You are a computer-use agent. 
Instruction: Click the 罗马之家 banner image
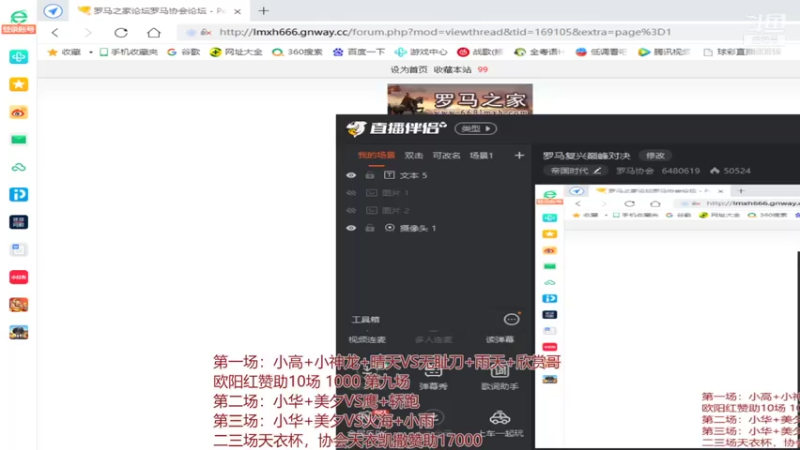pos(460,99)
